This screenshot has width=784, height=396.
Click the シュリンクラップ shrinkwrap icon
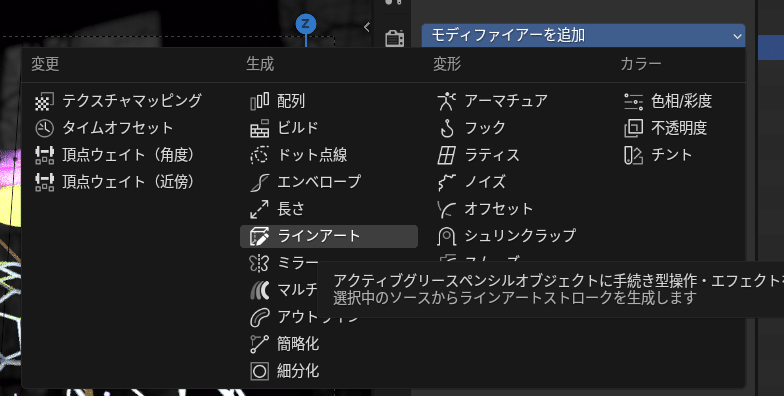pyautogui.click(x=446, y=236)
